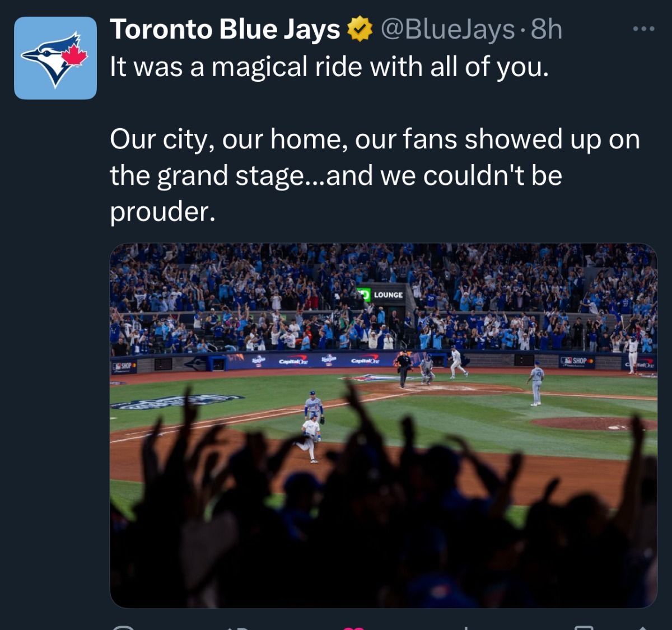Open the three-dot more options menu
This screenshot has width=672, height=630.
(643, 29)
